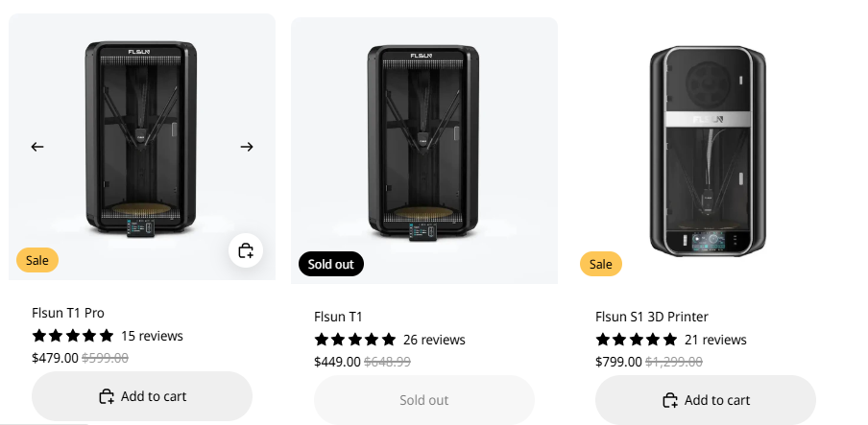Open the 15 reviews link for T1 Pro
The height and width of the screenshot is (425, 868).
click(152, 336)
